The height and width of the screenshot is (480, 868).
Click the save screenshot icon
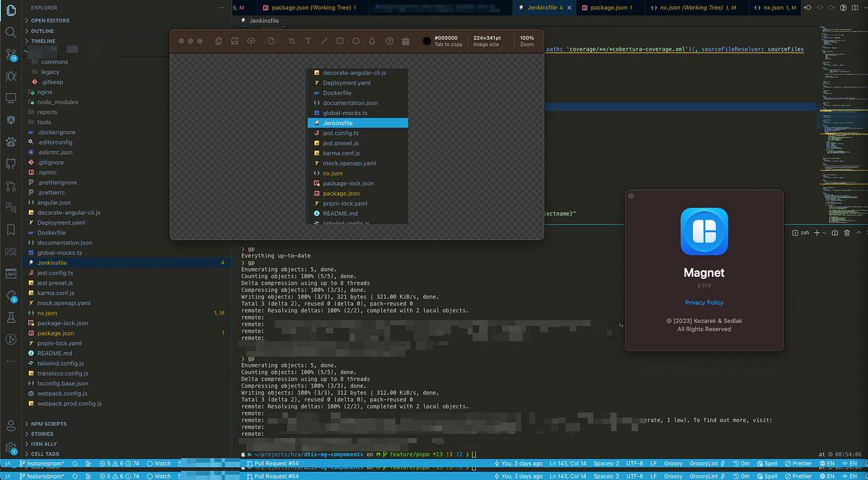[x=234, y=41]
